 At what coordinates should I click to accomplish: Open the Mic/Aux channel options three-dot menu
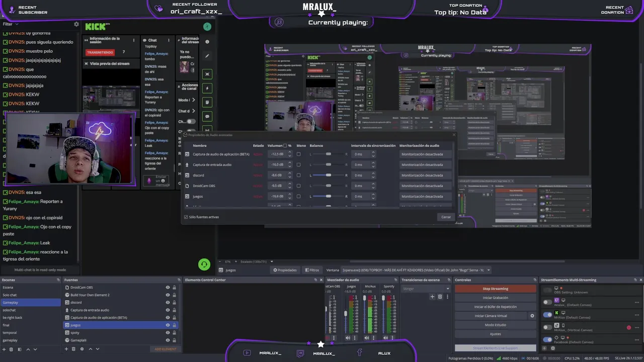(x=373, y=338)
